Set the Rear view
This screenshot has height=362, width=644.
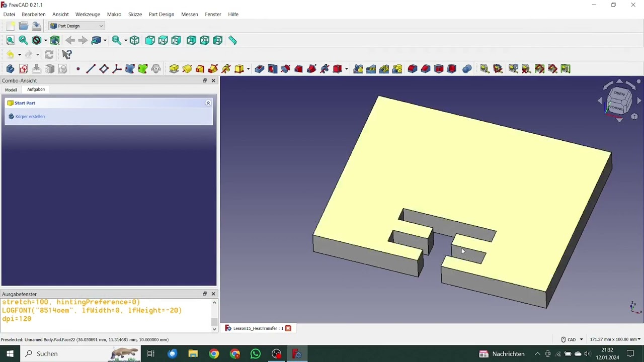pos(191,40)
